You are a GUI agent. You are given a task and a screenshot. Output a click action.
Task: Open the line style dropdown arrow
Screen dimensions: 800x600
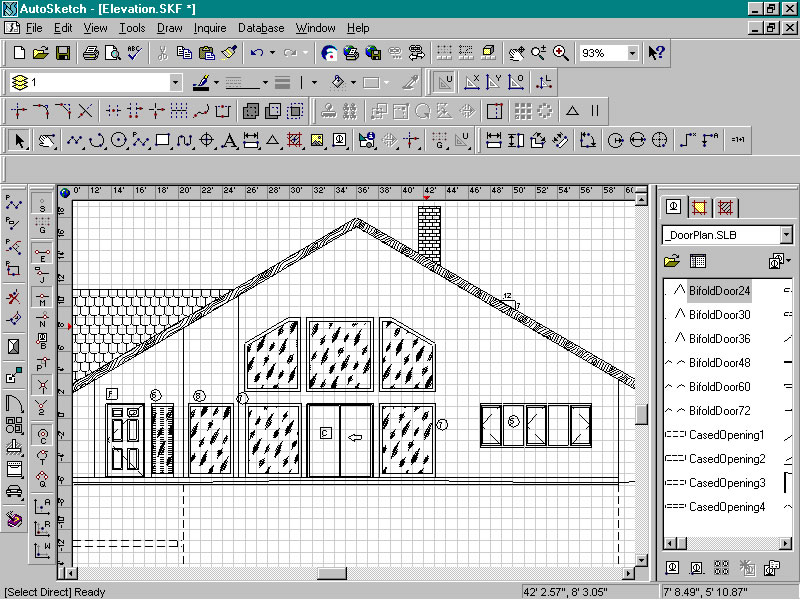pos(265,82)
